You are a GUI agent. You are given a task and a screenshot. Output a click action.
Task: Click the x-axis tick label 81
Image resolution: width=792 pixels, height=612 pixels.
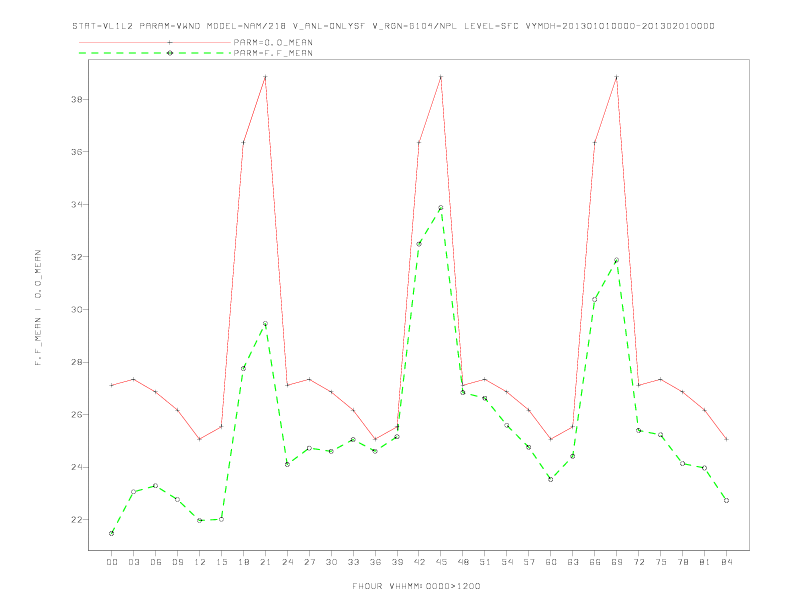[705, 562]
